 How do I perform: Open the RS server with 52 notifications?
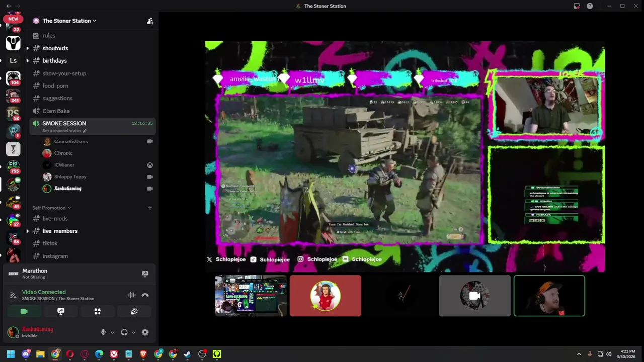[x=13, y=114]
